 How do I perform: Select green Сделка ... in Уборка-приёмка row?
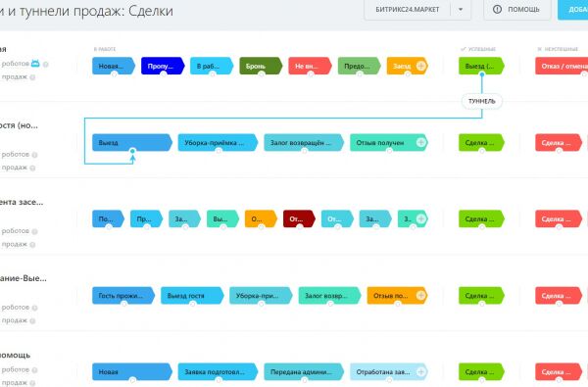[481, 142]
